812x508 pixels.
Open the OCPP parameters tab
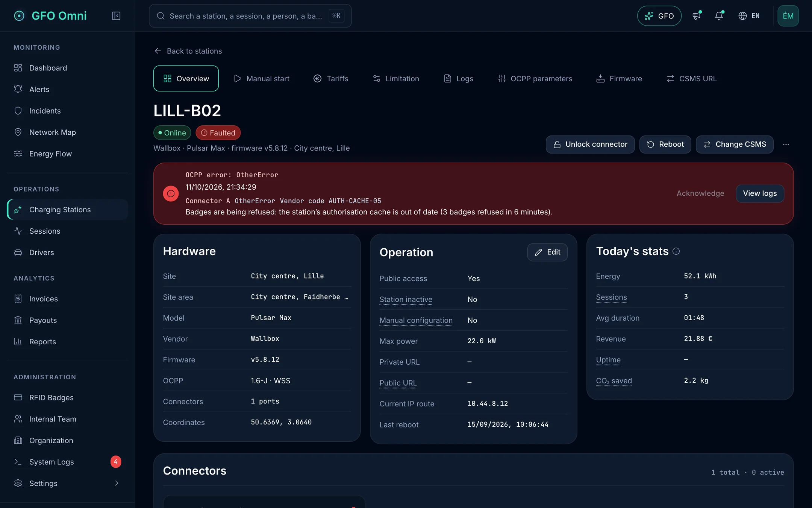pos(535,79)
